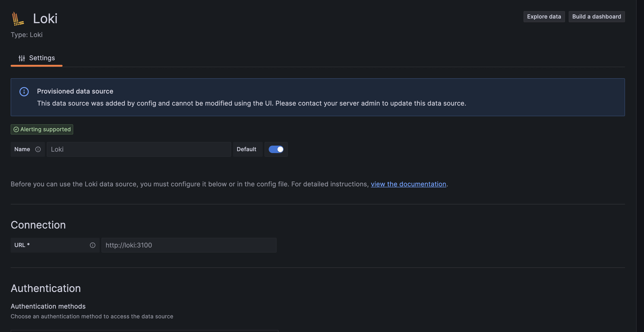Click the Provisioned data source title

[x=75, y=91]
